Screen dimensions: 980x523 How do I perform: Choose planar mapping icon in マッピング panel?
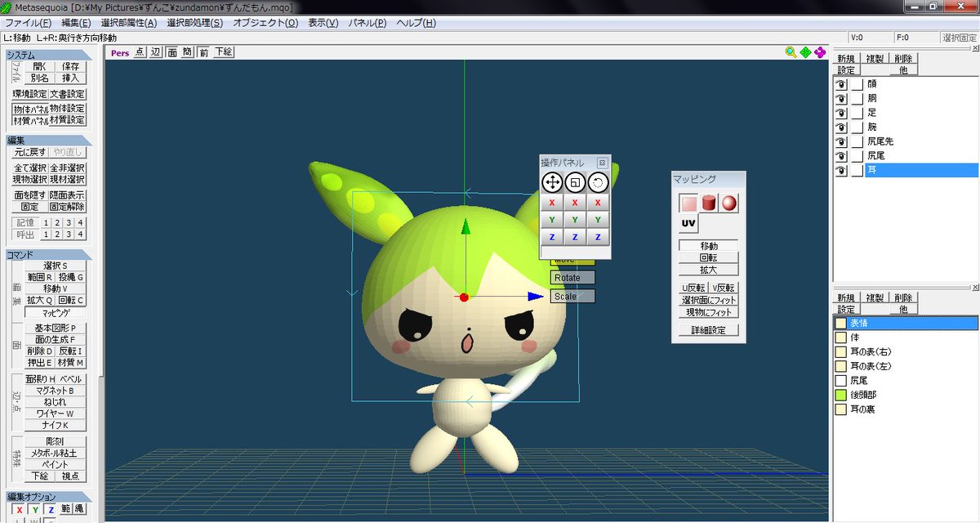click(689, 203)
